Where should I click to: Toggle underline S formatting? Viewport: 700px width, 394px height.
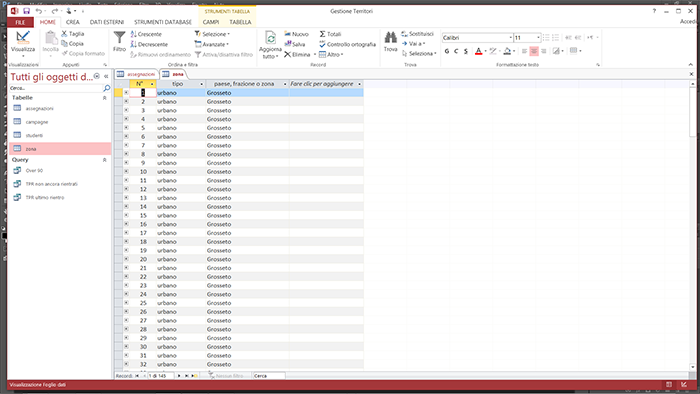466,51
